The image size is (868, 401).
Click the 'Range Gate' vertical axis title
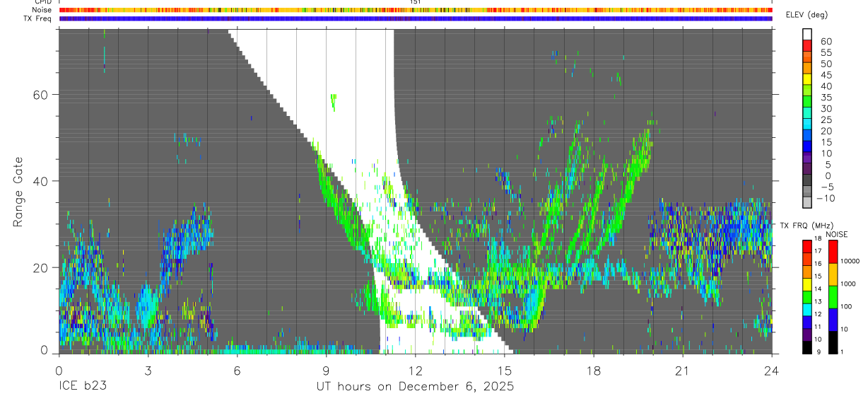[18, 191]
